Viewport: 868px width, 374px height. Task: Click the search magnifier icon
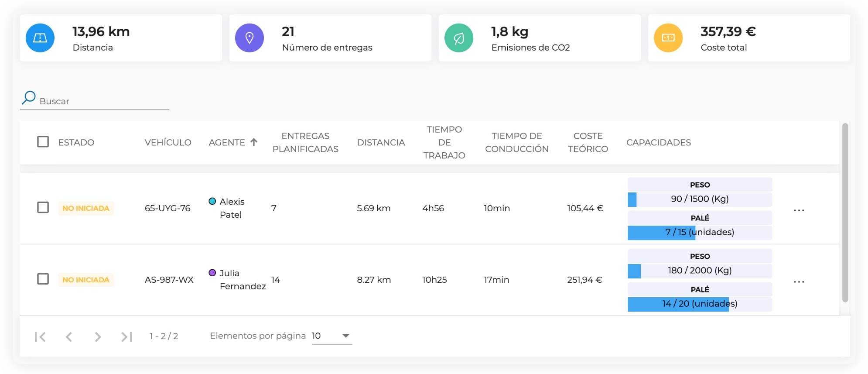29,98
